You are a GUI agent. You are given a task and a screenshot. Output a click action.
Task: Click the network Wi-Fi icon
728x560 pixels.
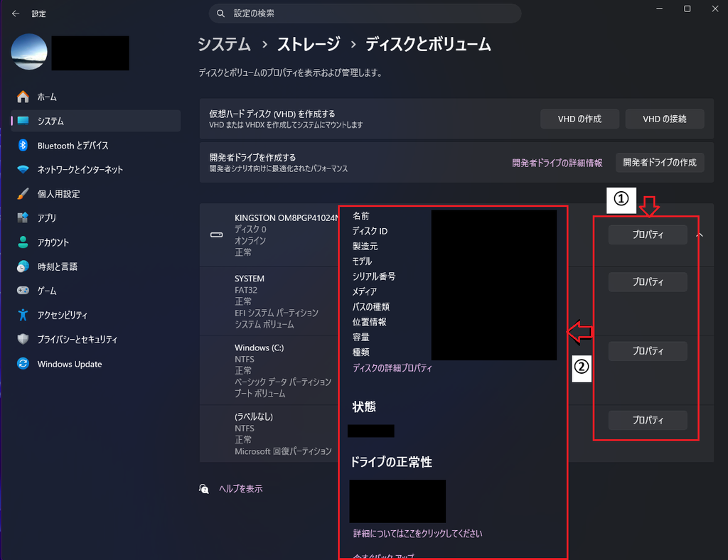pyautogui.click(x=23, y=169)
